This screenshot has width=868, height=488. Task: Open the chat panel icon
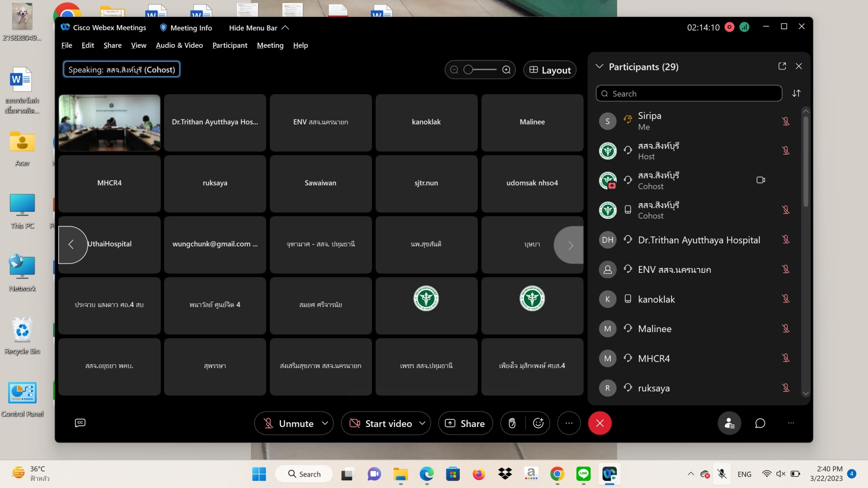coord(760,423)
